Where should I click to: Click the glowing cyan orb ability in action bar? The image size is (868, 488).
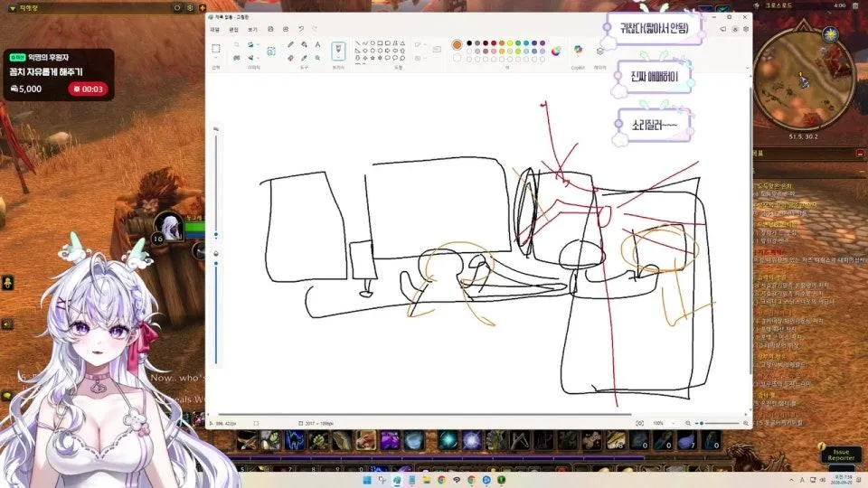click(448, 440)
